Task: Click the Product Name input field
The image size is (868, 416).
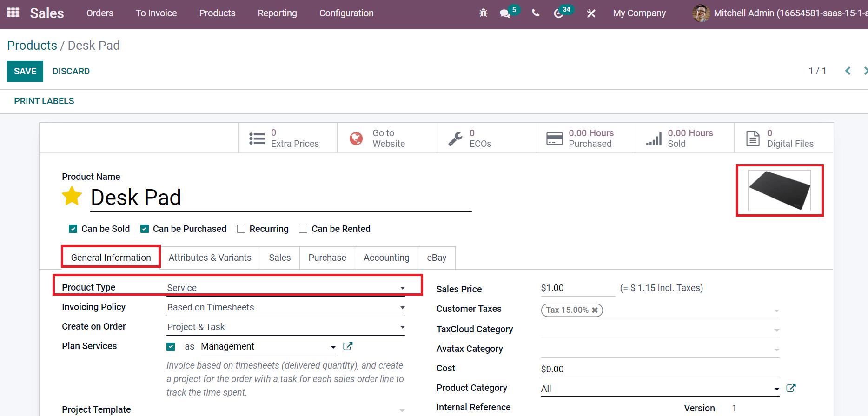Action: click(281, 198)
